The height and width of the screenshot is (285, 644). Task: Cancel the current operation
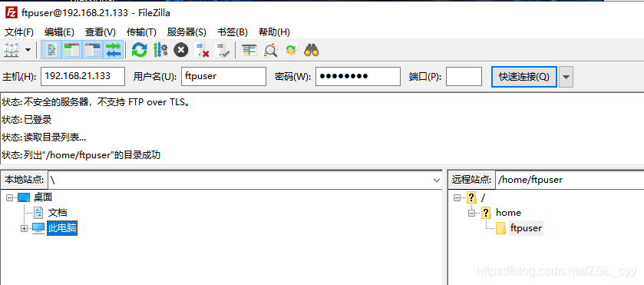(x=180, y=50)
